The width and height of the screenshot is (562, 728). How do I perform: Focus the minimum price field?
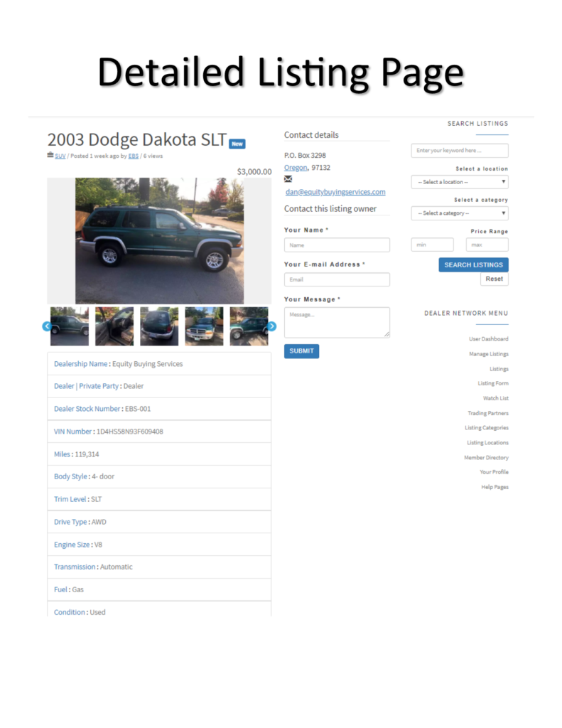pyautogui.click(x=432, y=245)
